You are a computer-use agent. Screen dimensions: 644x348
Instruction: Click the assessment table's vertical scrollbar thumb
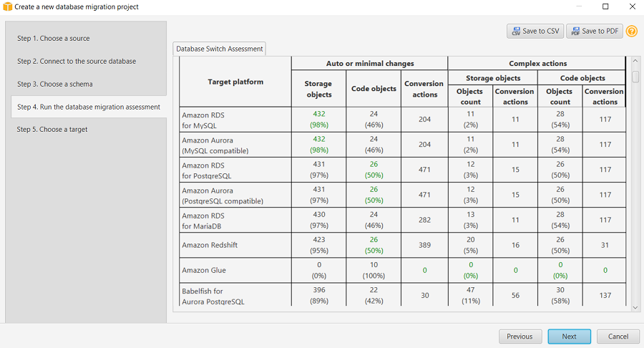(x=635, y=76)
